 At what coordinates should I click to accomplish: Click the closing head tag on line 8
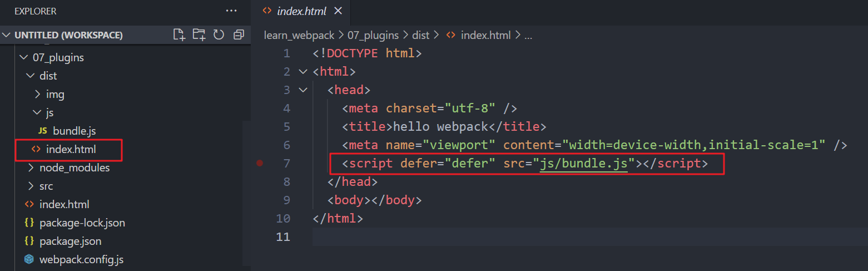point(353,182)
